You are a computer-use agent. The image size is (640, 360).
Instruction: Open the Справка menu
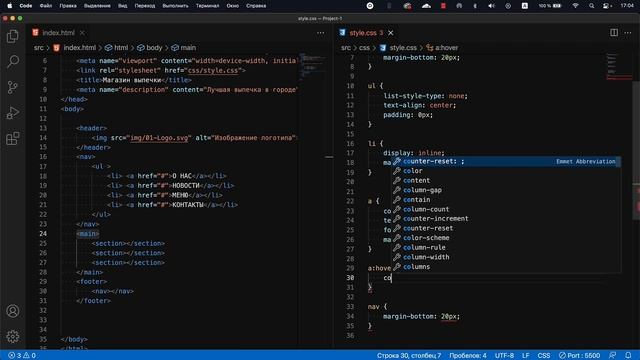click(256, 6)
